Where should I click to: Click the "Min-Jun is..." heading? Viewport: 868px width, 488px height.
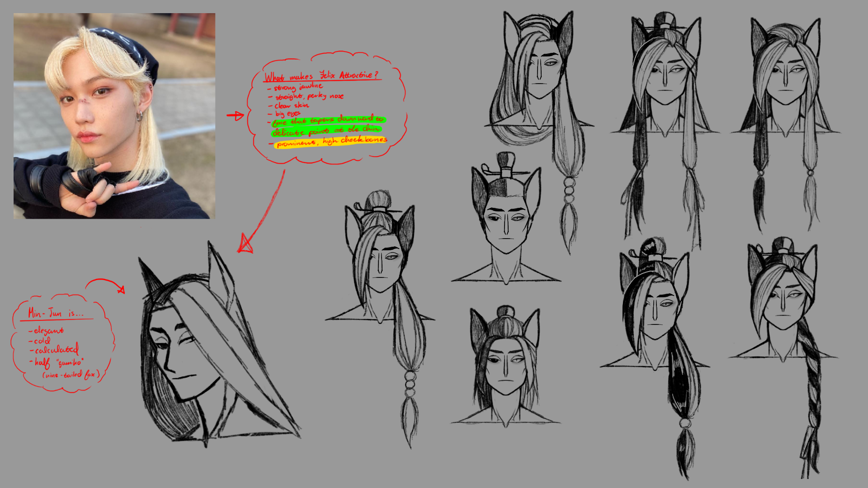55,313
